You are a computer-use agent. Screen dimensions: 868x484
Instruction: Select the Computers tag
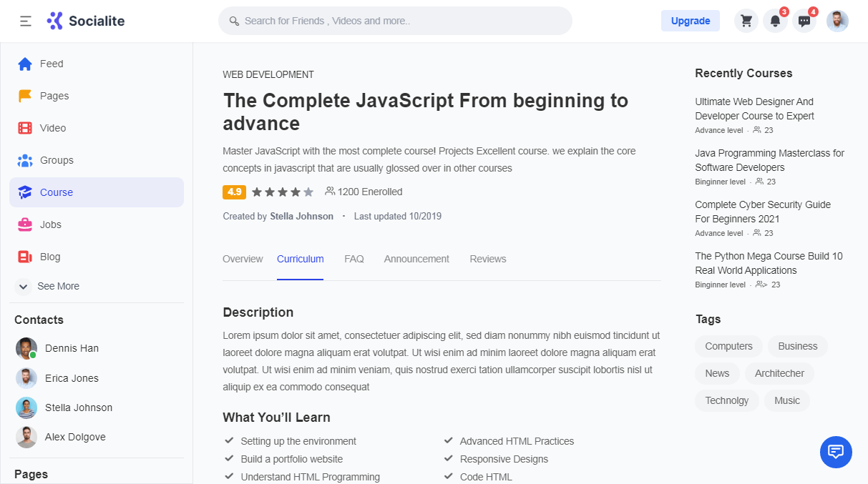point(728,346)
